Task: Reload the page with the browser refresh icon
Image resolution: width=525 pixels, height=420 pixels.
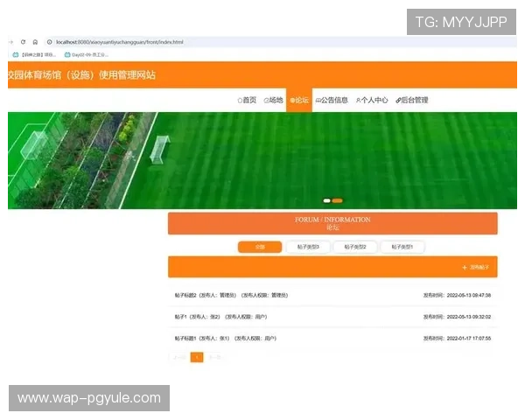Action: pos(23,42)
